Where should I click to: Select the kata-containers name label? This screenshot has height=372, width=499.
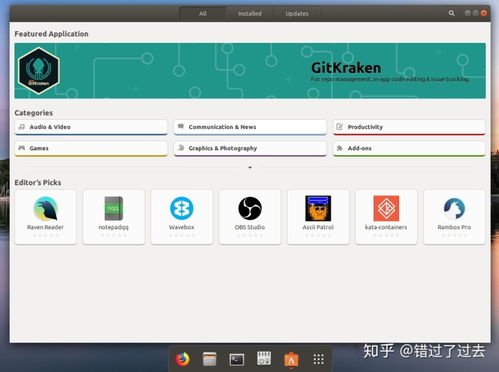pos(386,227)
